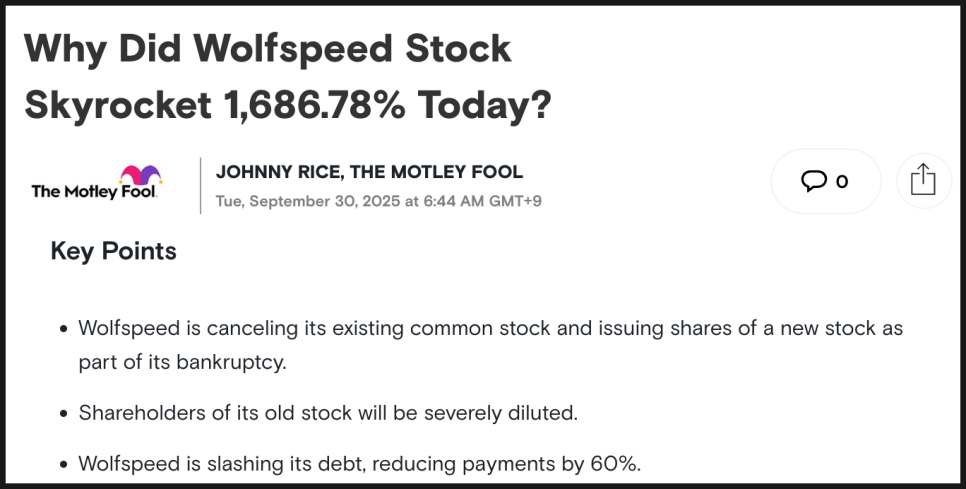
Task: Click the bullet about shareholders being severely diluted
Action: coord(328,412)
